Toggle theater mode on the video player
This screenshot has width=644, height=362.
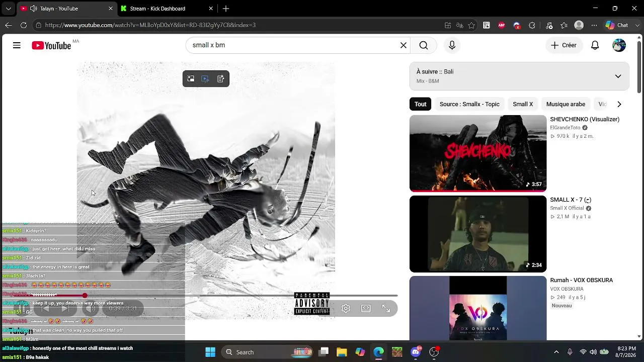(x=366, y=309)
